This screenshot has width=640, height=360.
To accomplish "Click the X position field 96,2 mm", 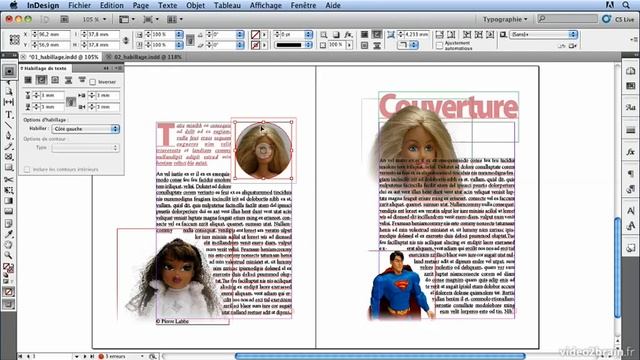I will pyautogui.click(x=54, y=35).
